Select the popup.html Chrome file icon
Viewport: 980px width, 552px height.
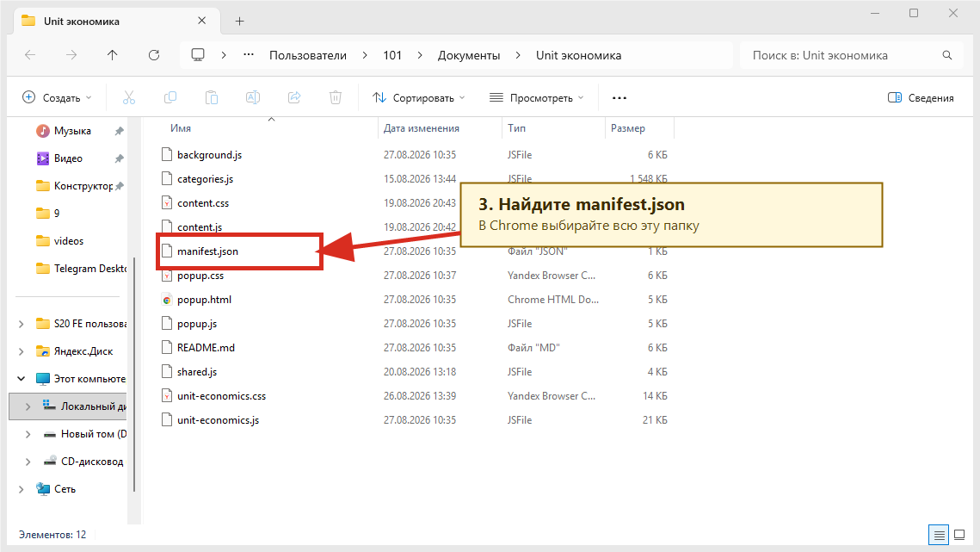[x=167, y=300]
